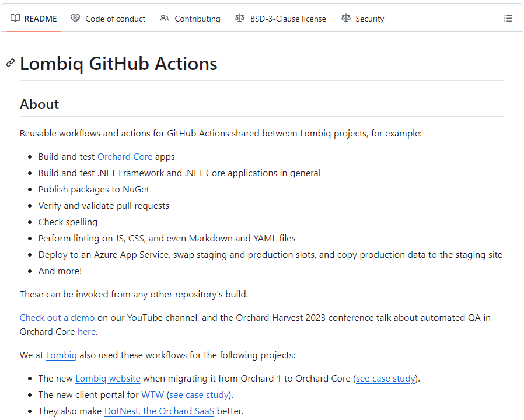
Task: Click the 'here' conference talk link
Action: point(86,332)
